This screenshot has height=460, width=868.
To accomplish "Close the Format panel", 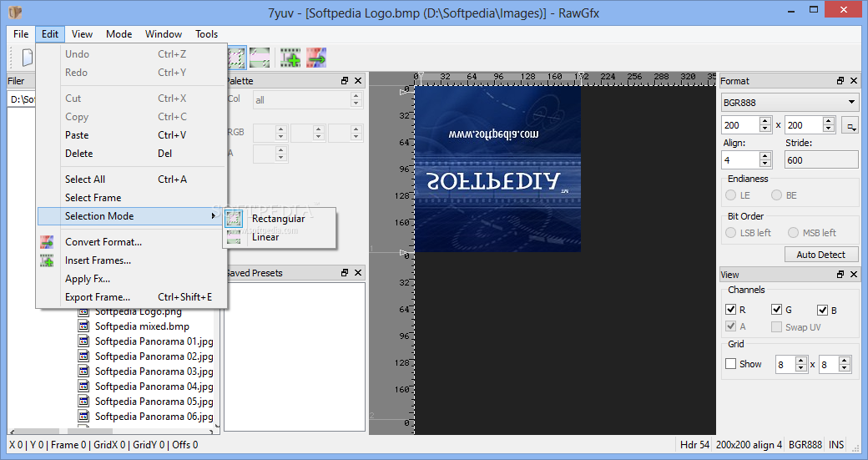I will click(854, 81).
